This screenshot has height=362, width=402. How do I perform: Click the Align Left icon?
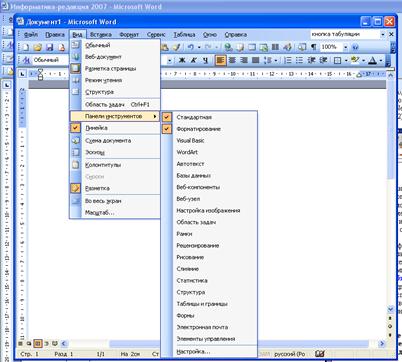pyautogui.click(x=220, y=60)
